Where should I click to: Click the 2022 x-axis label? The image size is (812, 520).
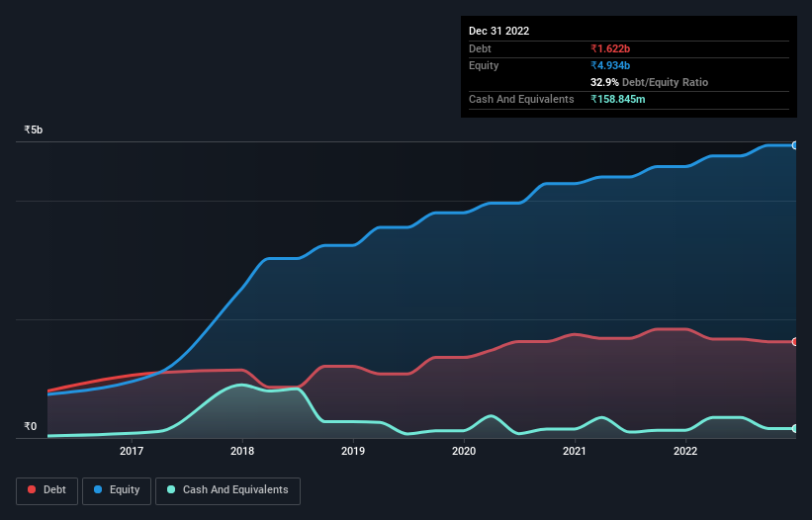tap(685, 451)
